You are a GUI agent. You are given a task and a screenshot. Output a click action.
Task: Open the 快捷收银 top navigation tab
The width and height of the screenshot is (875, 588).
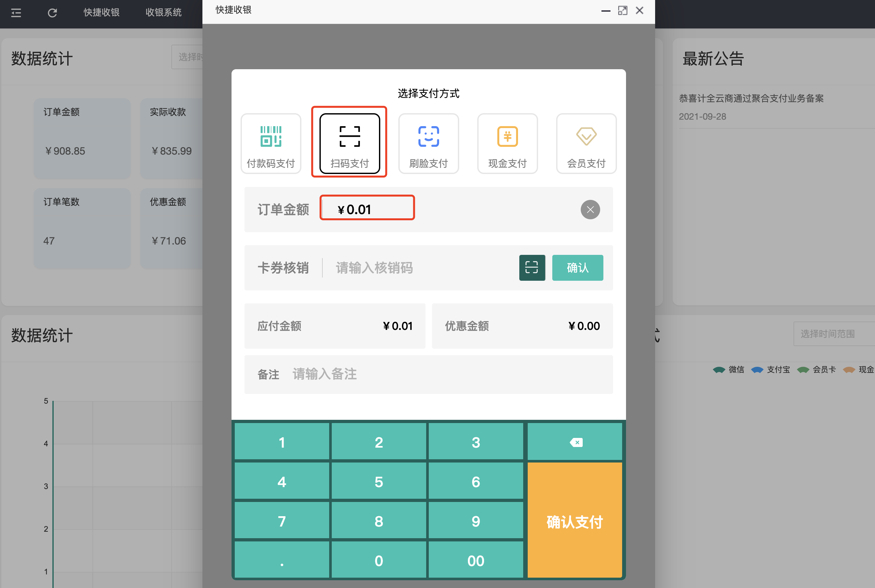click(101, 12)
